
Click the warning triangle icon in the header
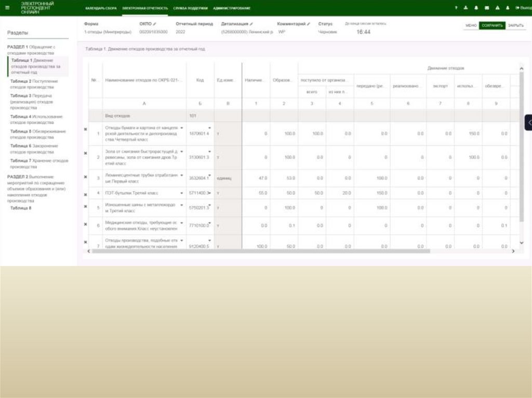[497, 7]
